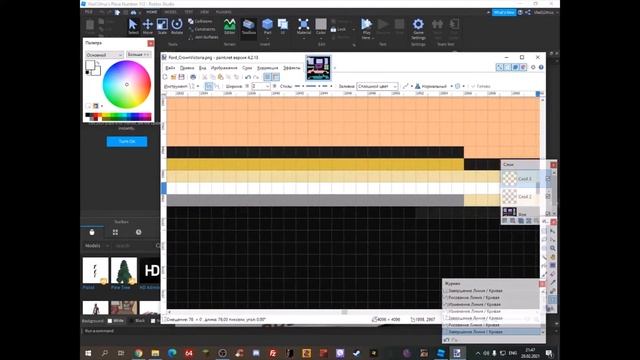
Task: Create new image in paint.net toolbar
Action: point(165,77)
